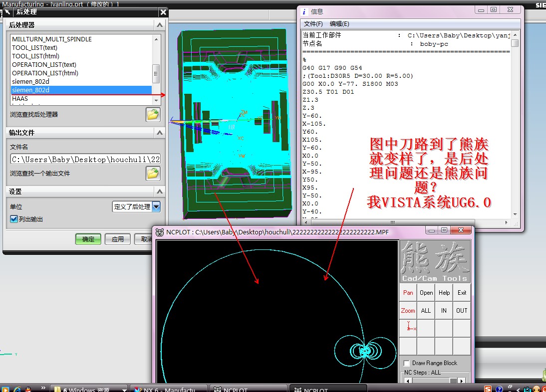546x392 pixels.
Task: Click the NC Steps slider right arrow
Action: (462, 381)
